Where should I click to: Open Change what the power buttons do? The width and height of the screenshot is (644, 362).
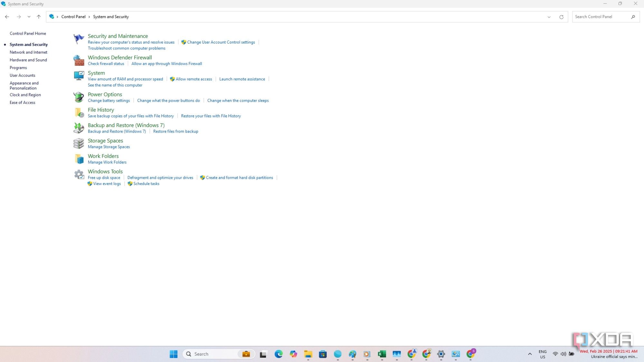pos(168,101)
